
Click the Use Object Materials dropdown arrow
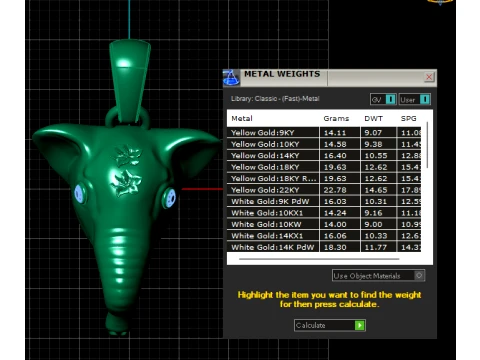(419, 276)
